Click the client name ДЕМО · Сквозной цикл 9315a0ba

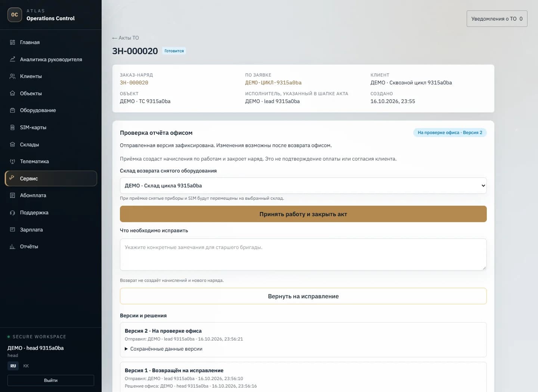point(411,83)
